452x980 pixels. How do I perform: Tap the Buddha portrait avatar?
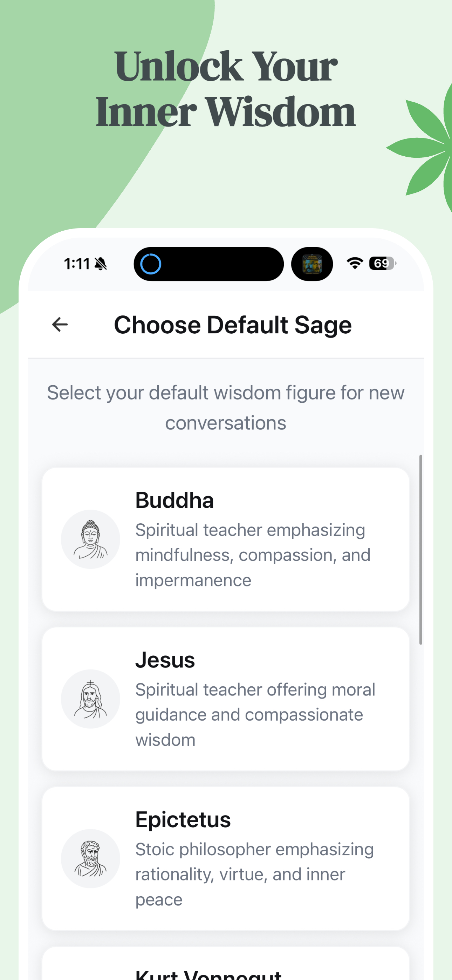tap(90, 539)
